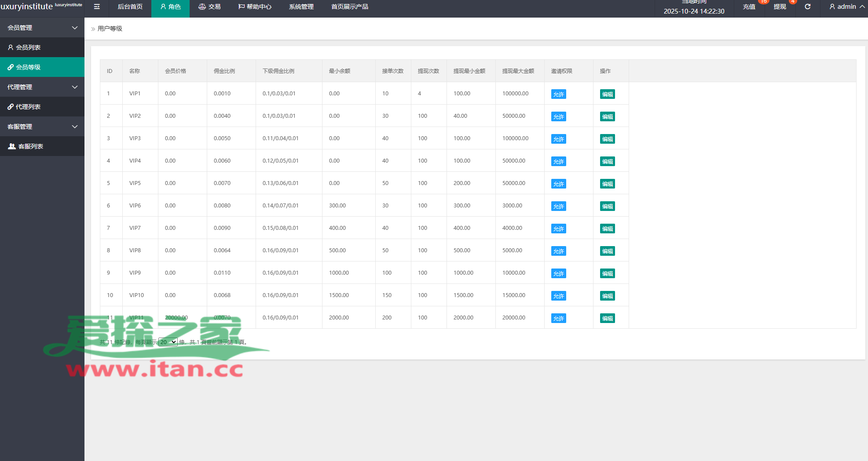Click the sidebar collapse hamburger icon
The height and width of the screenshot is (461, 868).
(x=97, y=7)
